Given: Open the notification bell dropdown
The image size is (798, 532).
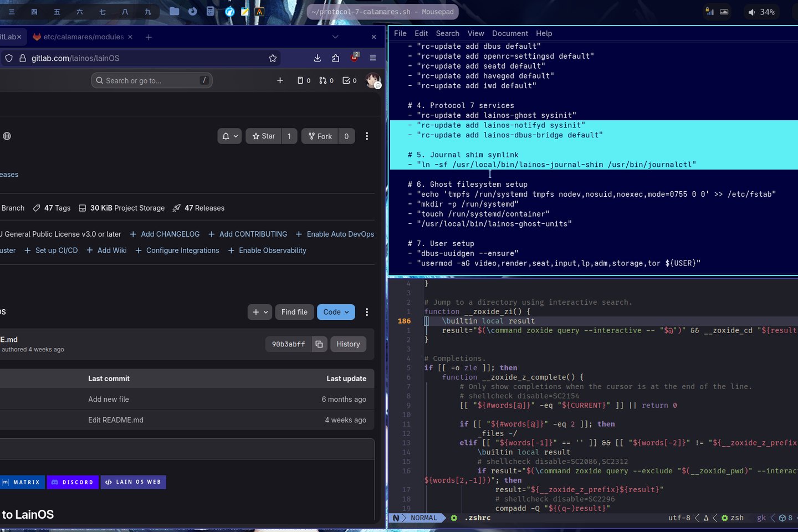Looking at the screenshot, I should 229,136.
